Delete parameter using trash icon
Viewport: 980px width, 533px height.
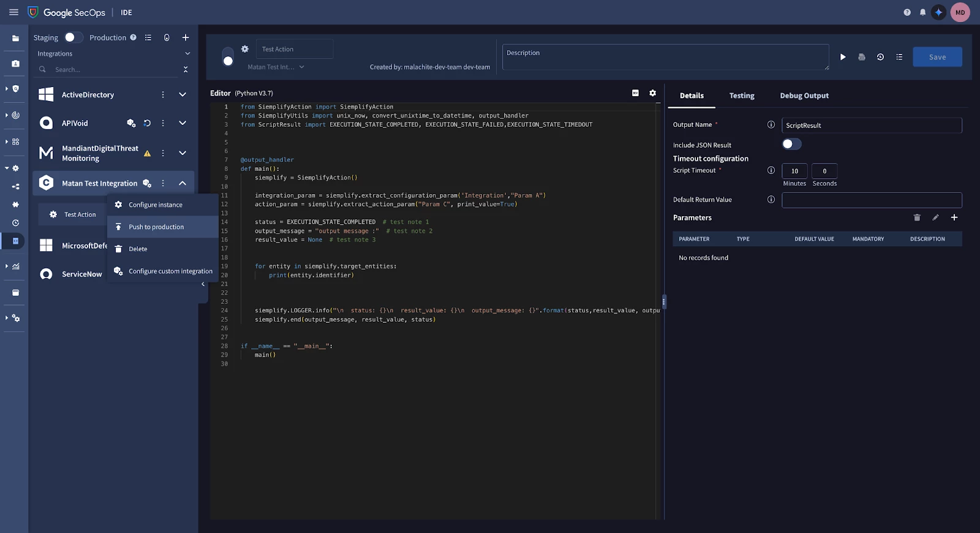[917, 217]
